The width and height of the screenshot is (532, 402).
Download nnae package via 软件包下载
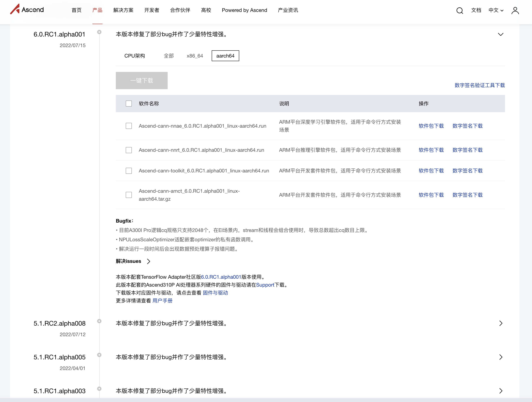431,126
